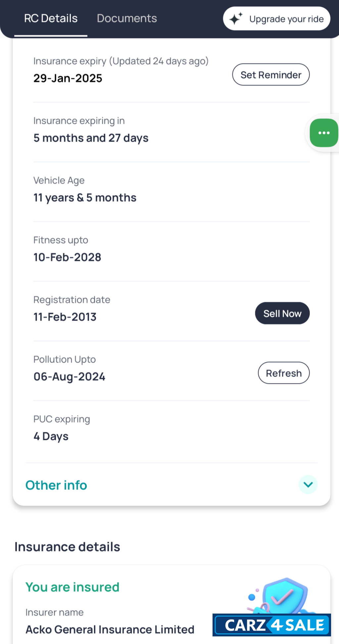Tap the Sell Now button
The image size is (339, 644).
[x=282, y=313]
